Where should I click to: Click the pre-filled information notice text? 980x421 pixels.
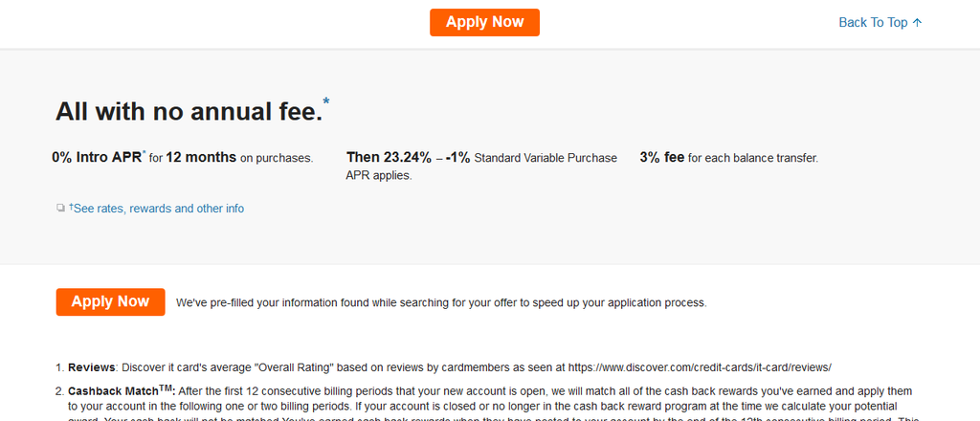point(441,303)
